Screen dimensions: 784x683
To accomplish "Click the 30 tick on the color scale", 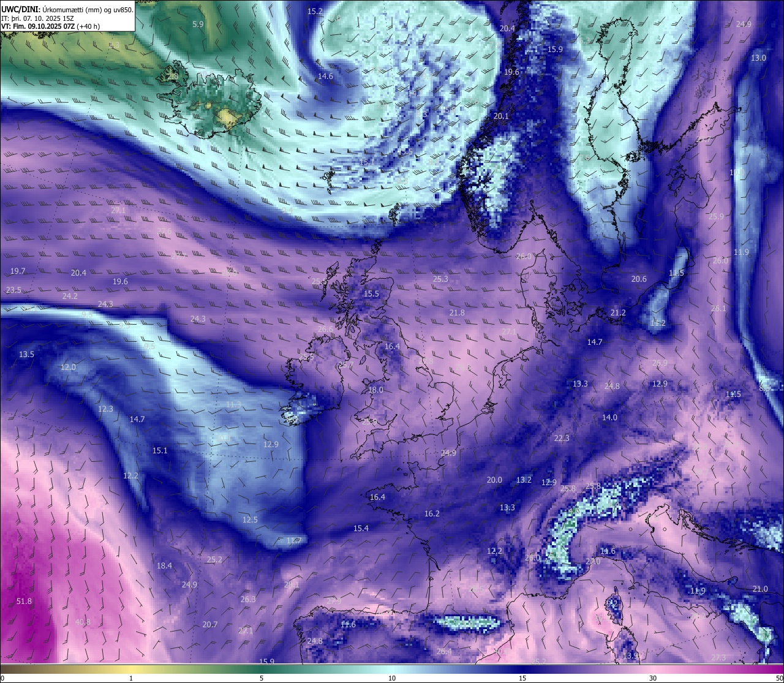I will tap(653, 678).
